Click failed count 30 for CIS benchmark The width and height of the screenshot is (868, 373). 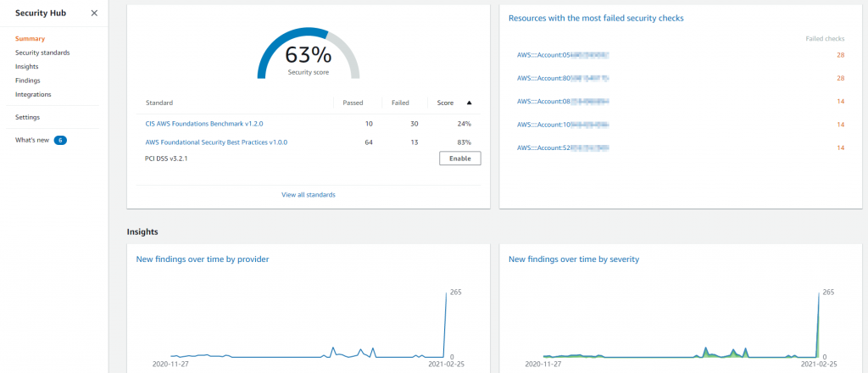pyautogui.click(x=414, y=124)
